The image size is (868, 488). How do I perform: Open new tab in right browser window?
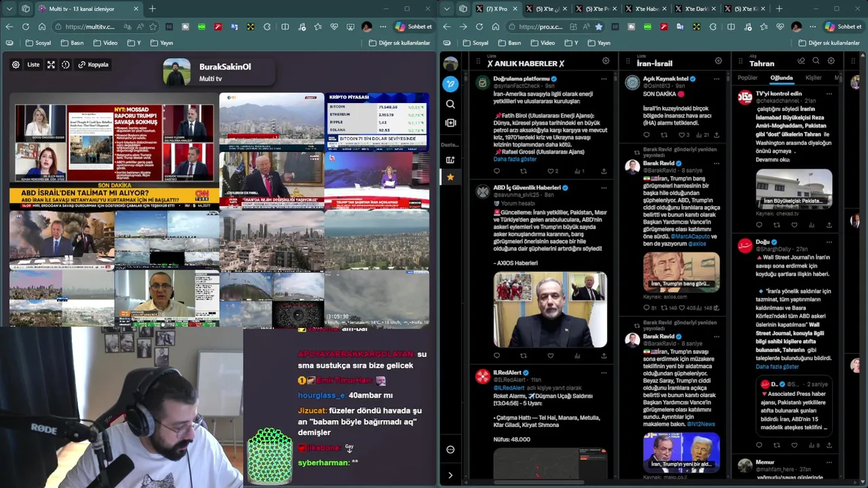tap(779, 9)
